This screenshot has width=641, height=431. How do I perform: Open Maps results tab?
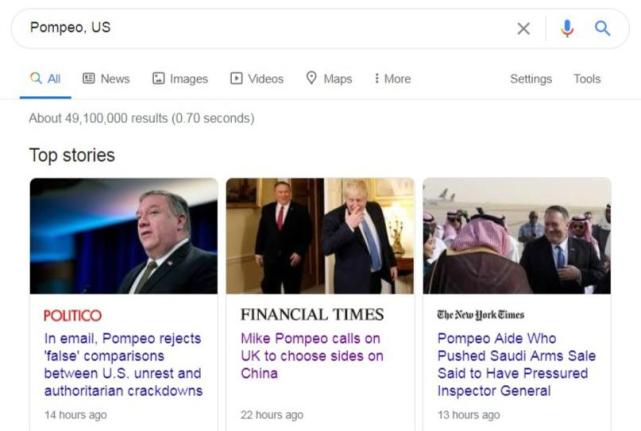pos(329,79)
